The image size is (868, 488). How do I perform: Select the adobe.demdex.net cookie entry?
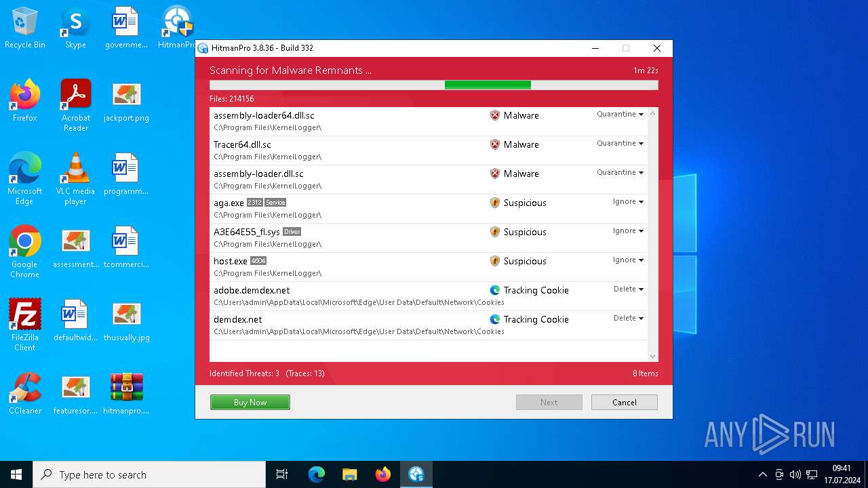pos(429,296)
